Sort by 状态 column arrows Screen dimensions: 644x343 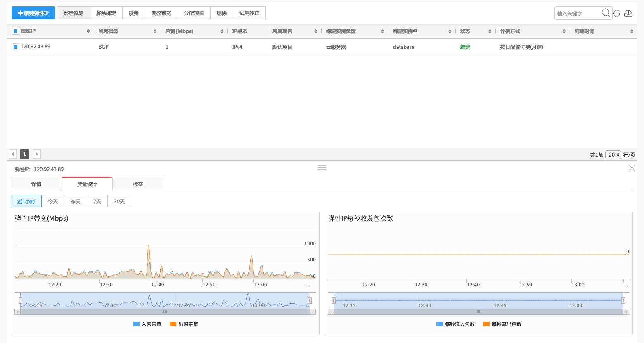[x=490, y=31]
